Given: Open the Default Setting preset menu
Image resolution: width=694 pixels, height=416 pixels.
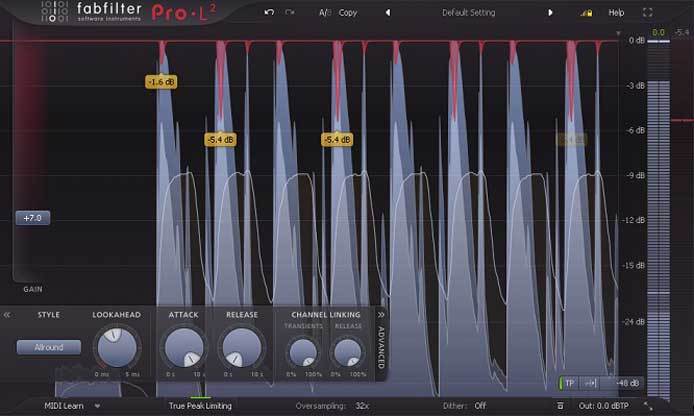Looking at the screenshot, I should coord(468,12).
